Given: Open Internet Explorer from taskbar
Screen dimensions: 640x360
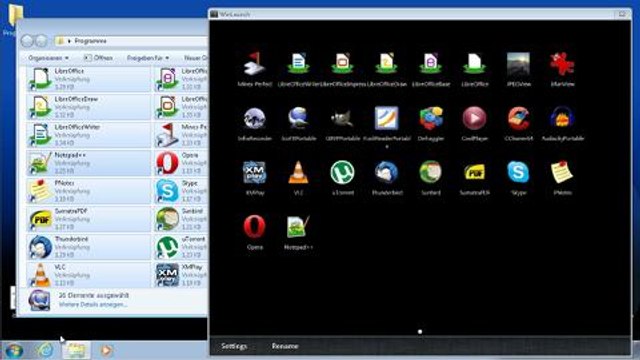Looking at the screenshot, I should pos(45,350).
